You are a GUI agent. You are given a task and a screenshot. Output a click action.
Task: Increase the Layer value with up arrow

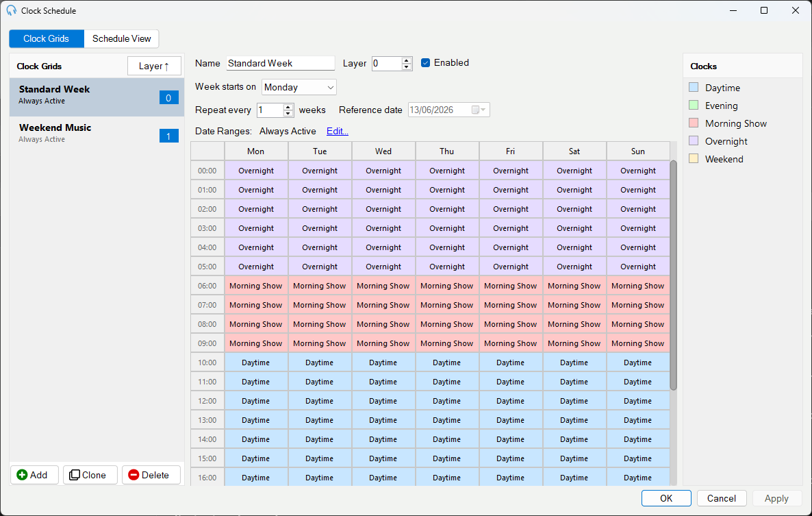[x=407, y=60]
